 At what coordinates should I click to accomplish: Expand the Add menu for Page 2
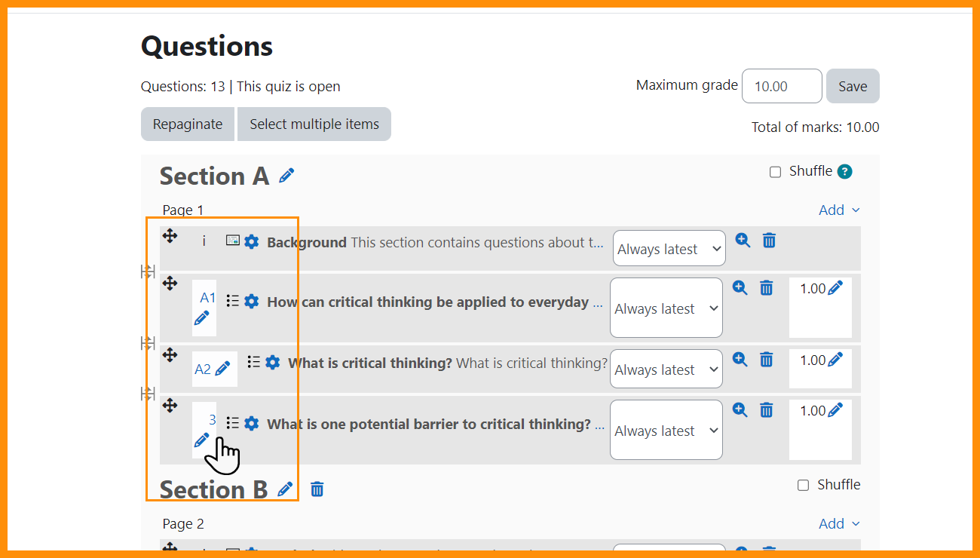(x=839, y=524)
